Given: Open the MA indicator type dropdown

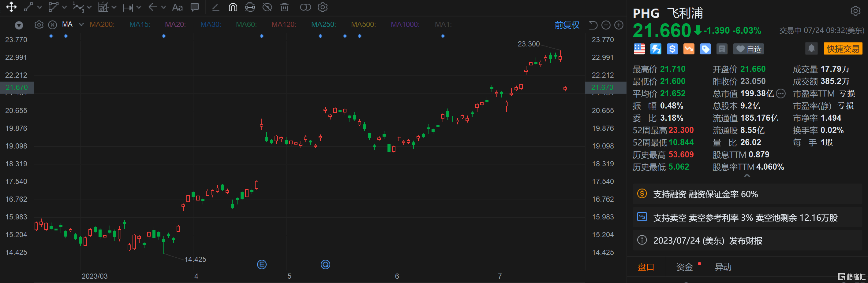Looking at the screenshot, I should point(81,24).
